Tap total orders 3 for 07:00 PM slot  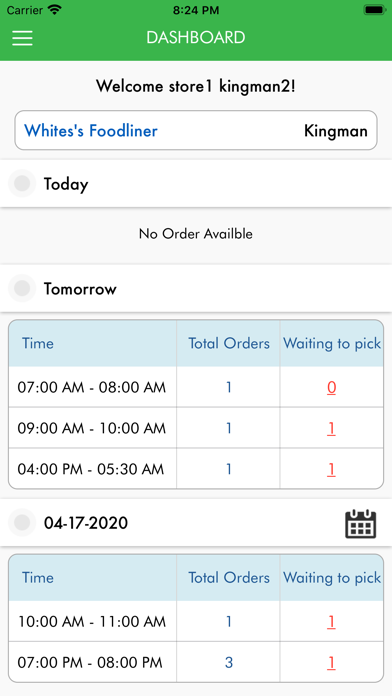(x=229, y=663)
